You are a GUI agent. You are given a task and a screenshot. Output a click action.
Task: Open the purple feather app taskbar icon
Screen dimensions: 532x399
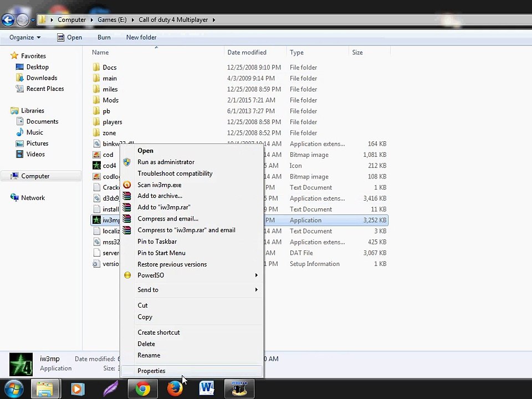click(x=111, y=389)
